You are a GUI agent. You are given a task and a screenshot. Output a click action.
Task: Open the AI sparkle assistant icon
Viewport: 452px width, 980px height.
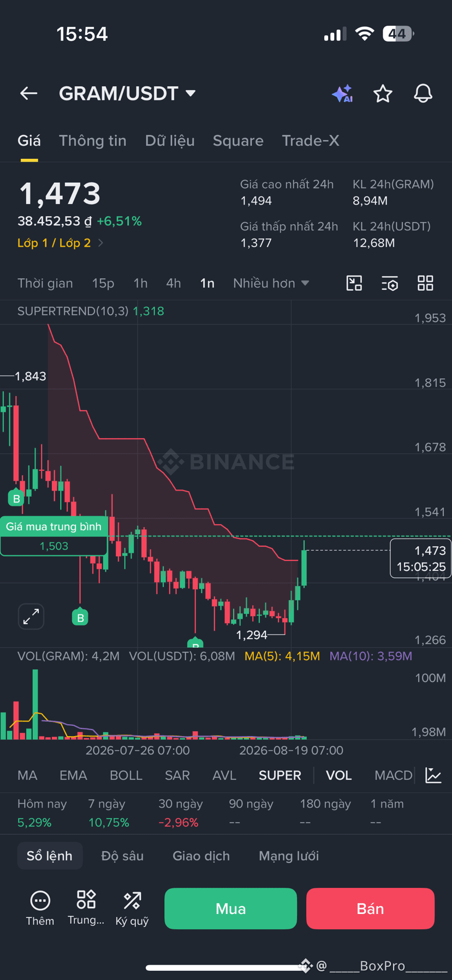[x=342, y=94]
